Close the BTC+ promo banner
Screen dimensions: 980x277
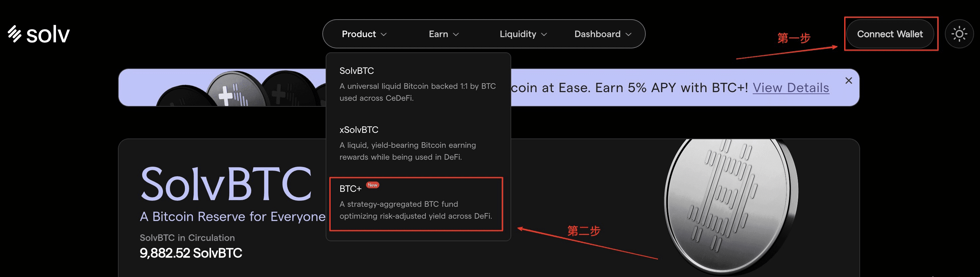[x=848, y=81]
